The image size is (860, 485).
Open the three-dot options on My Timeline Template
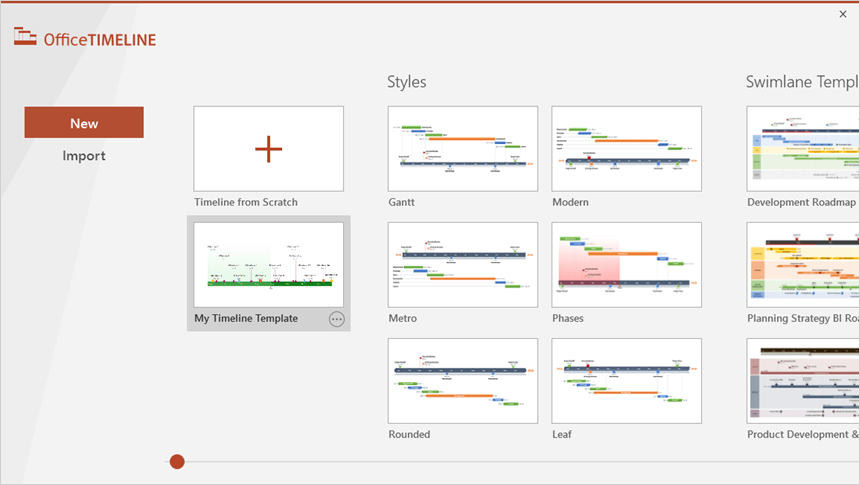click(337, 319)
